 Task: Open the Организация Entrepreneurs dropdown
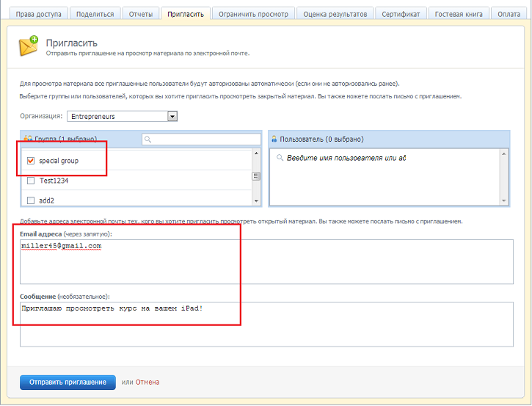point(122,117)
